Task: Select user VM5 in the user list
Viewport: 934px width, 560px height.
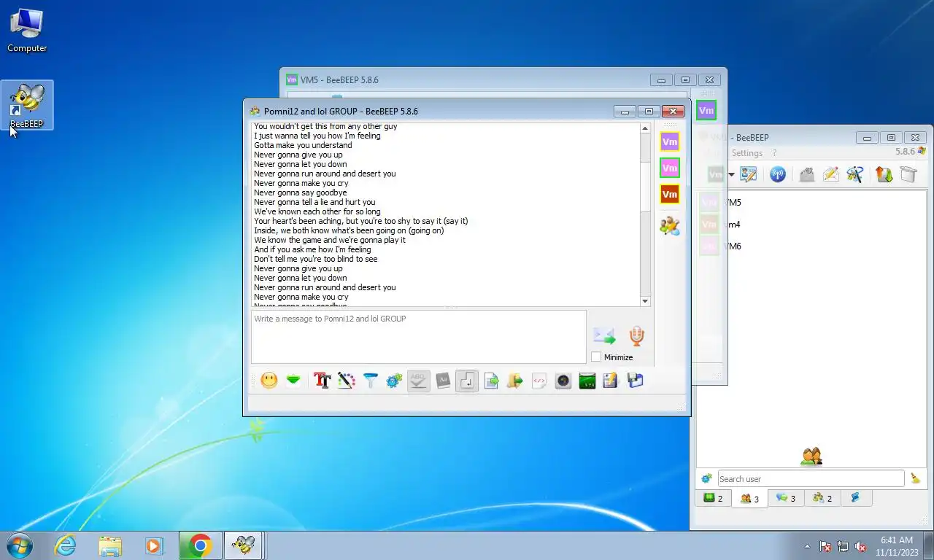Action: pos(811,203)
